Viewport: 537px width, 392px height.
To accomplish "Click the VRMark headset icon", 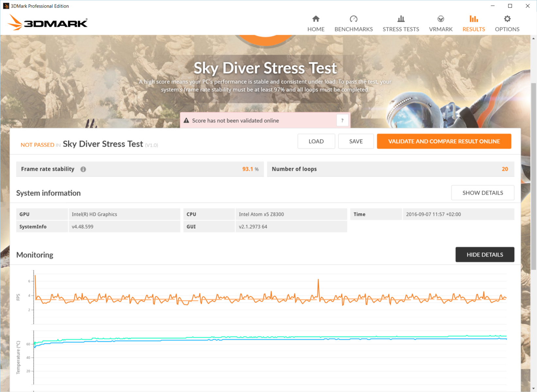I will pos(441,19).
